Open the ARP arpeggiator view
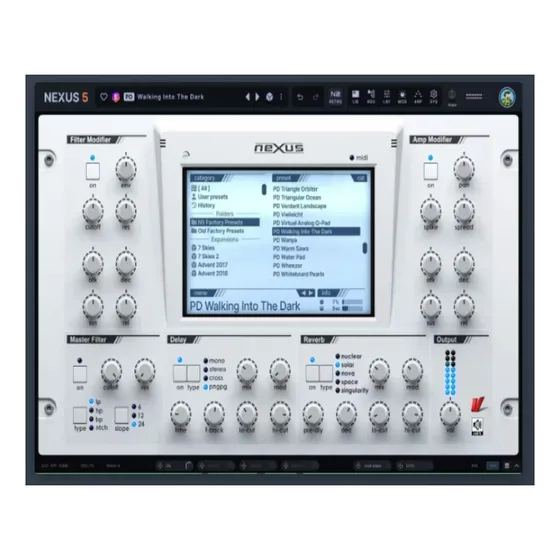 (418, 97)
